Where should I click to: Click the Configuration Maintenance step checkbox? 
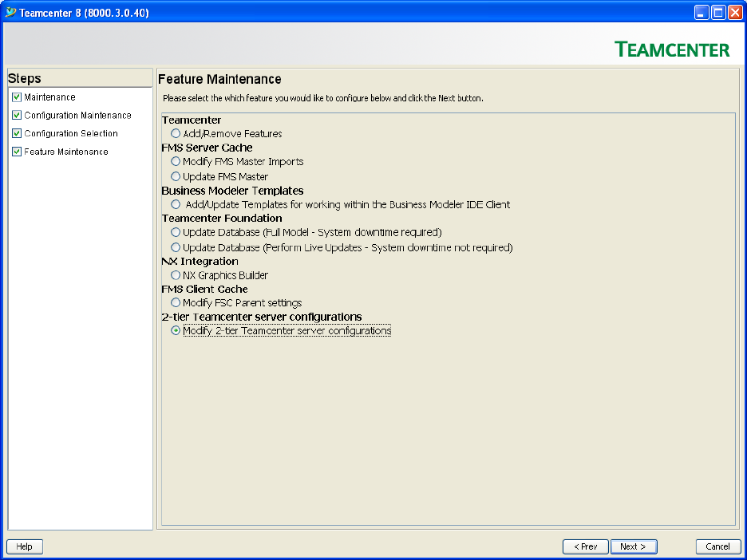tap(17, 115)
